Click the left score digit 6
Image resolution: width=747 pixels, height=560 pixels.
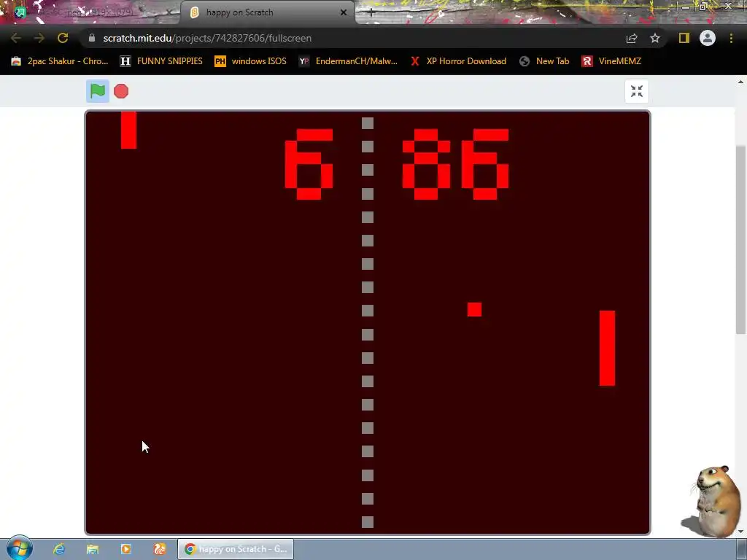click(x=309, y=164)
